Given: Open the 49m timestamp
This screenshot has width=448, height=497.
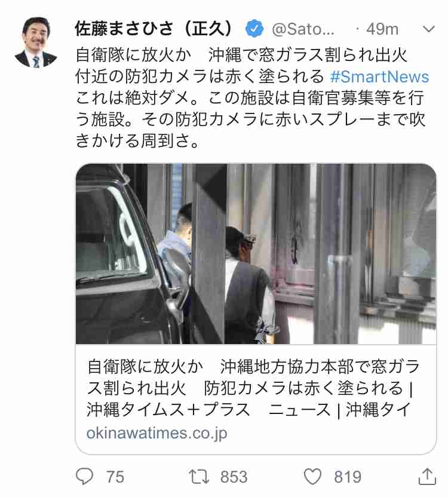Looking at the screenshot, I should point(382,29).
